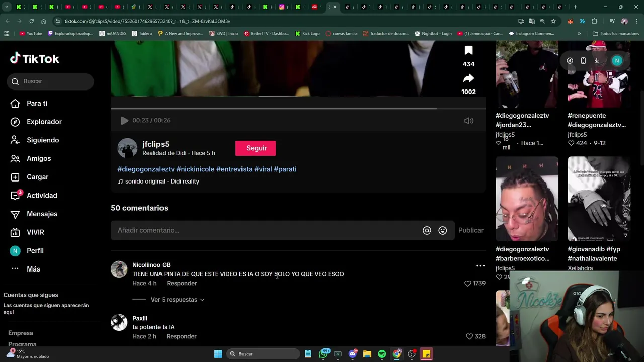The image size is (644, 362).
Task: Click the browser home button
Action: point(43,21)
